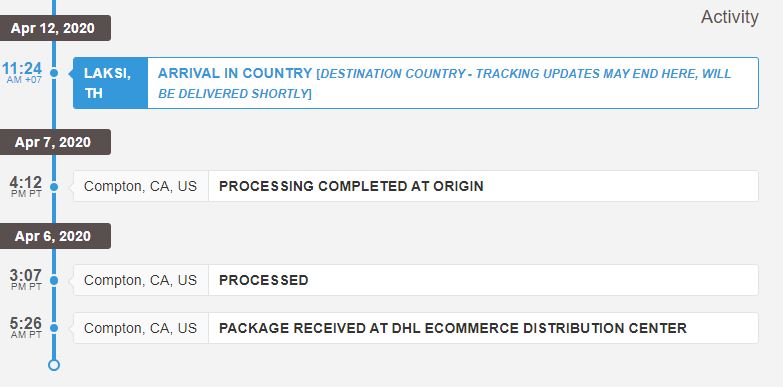Click the 5:26 AM PT time label
The width and height of the screenshot is (783, 387).
pyautogui.click(x=25, y=328)
